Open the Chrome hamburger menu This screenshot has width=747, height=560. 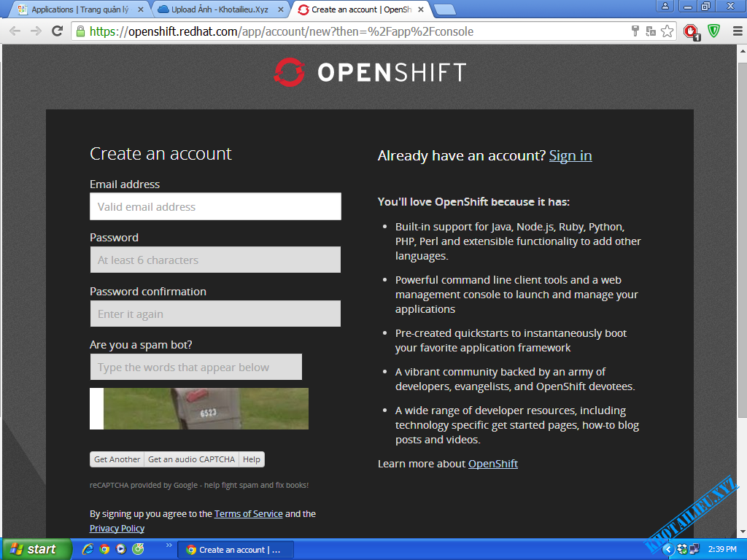tap(735, 31)
